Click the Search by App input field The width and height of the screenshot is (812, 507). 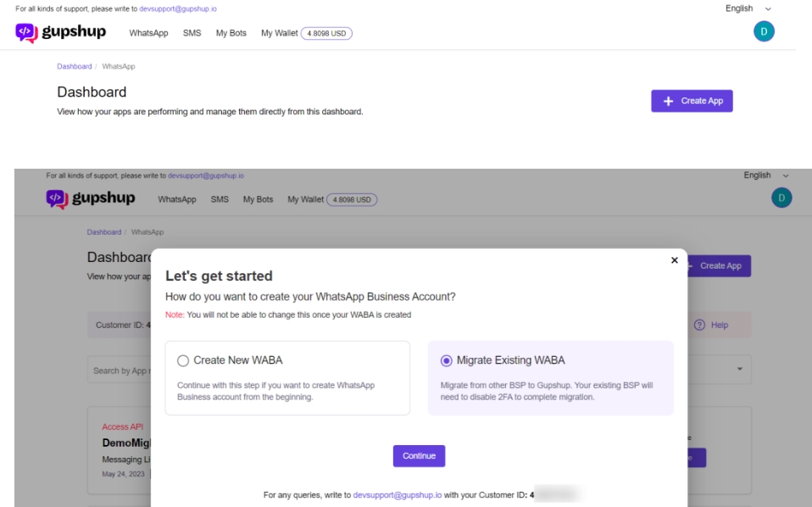[x=120, y=370]
